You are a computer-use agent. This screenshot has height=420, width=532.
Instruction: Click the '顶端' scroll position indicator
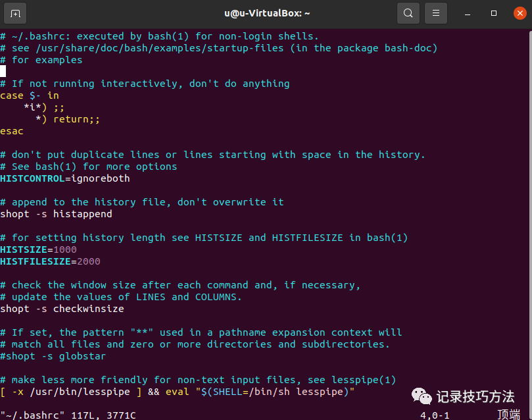[x=508, y=415]
